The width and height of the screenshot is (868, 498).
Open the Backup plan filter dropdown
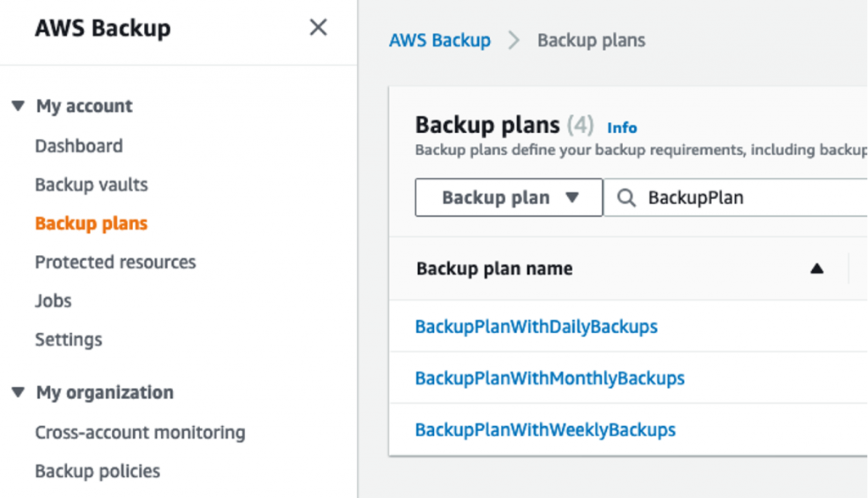click(x=509, y=197)
